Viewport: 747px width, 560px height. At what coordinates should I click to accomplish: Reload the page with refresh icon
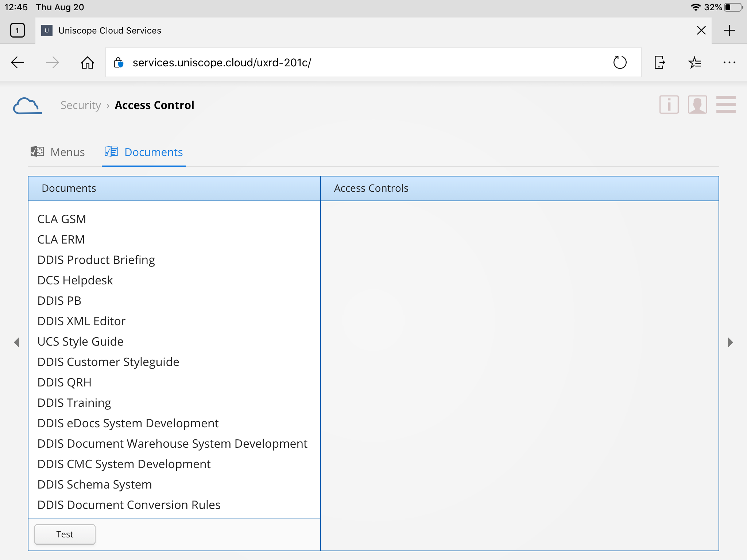pos(619,63)
